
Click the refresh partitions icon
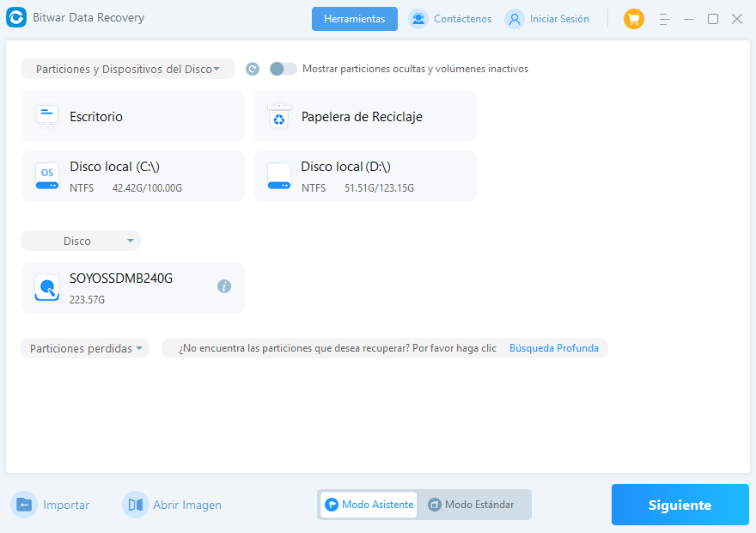pos(253,69)
